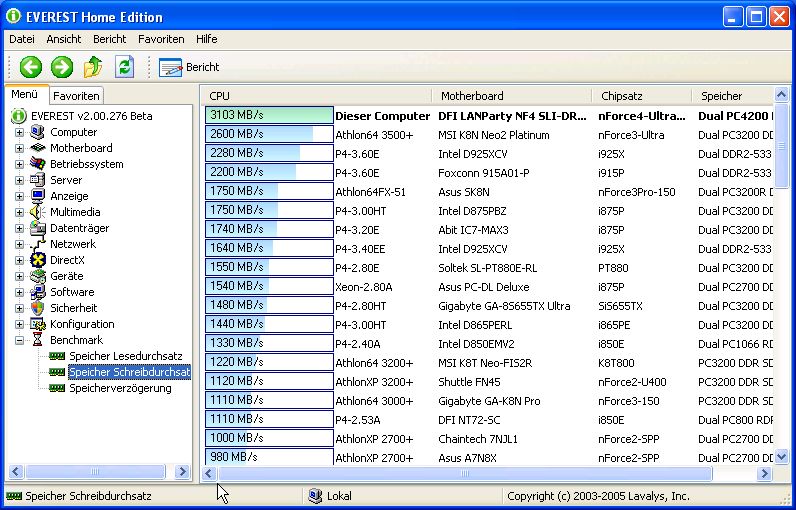Screen dimensions: 796x510
Task: Click the Multimedia speaker icon
Action: click(x=38, y=212)
